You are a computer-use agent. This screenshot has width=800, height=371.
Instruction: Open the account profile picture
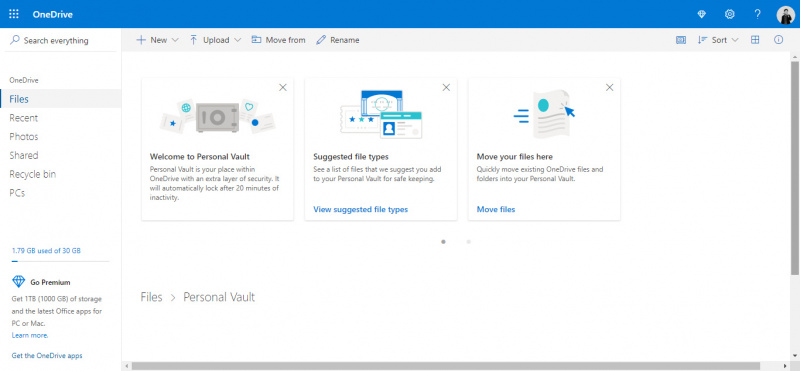tap(785, 14)
